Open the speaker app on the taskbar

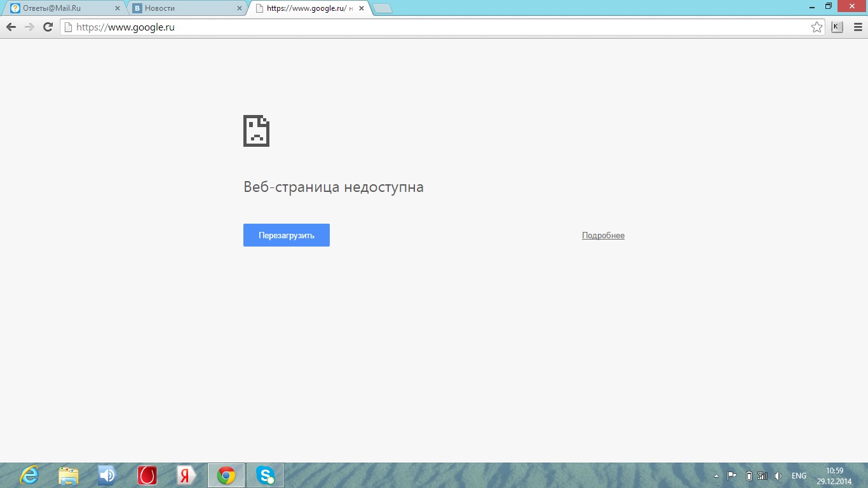coord(107,475)
